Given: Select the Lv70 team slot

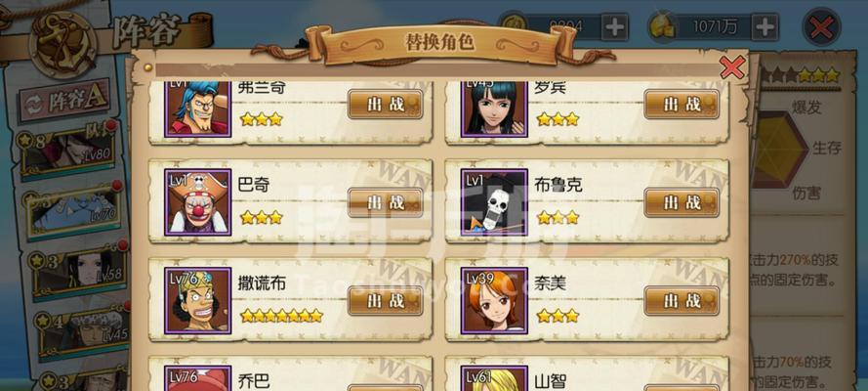Looking at the screenshot, I should [72, 211].
